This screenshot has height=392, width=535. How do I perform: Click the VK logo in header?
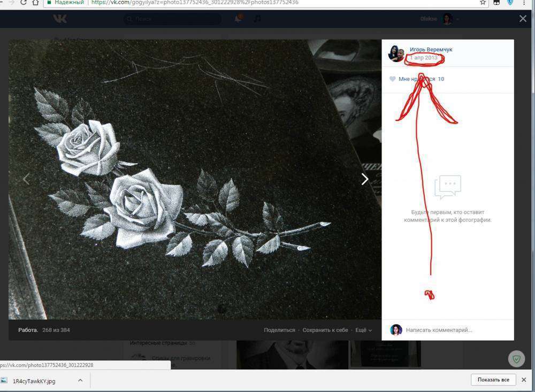[x=60, y=19]
